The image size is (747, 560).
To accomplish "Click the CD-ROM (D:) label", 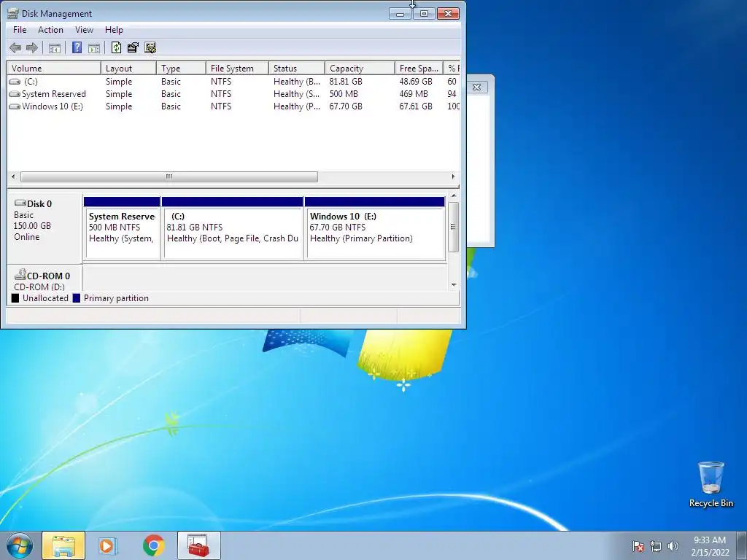I will pos(39,287).
